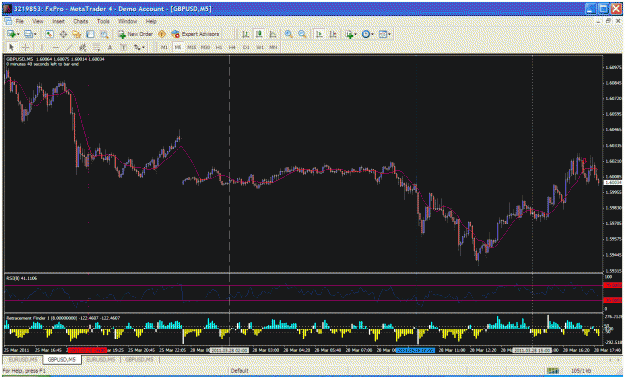Toggle chart Auto Scroll
Image resolution: width=625 pixels, height=377 pixels.
point(319,34)
